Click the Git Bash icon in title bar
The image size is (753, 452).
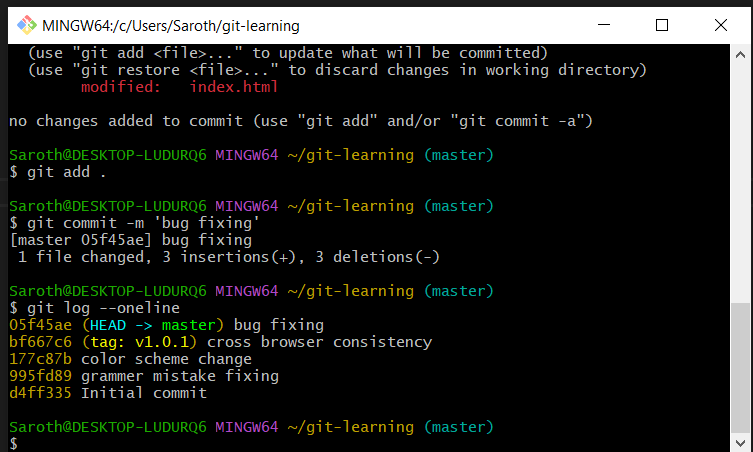(27, 25)
